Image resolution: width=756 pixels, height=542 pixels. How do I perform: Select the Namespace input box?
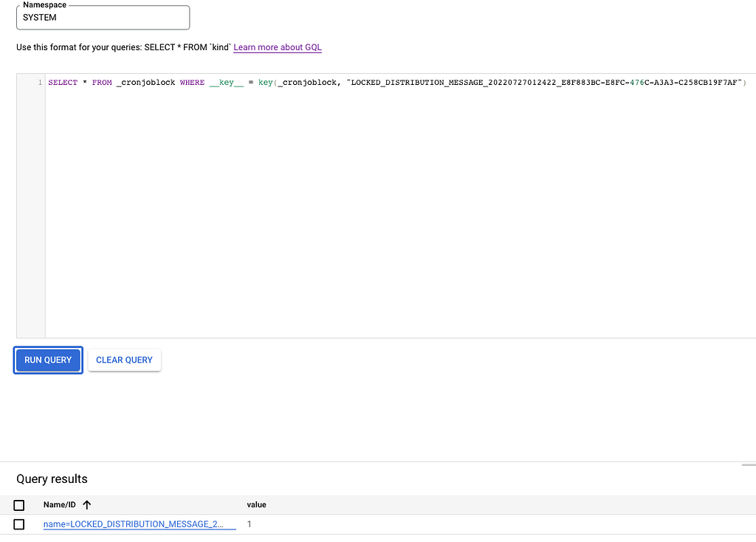point(103,17)
